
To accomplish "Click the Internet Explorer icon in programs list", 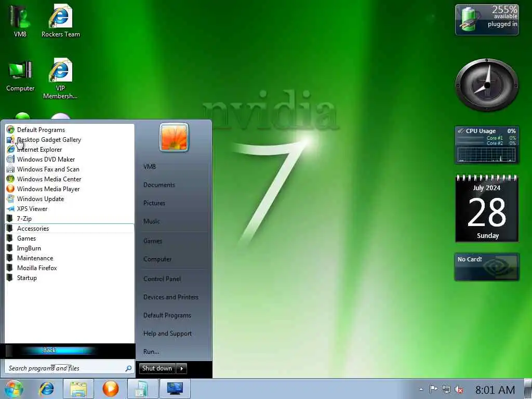I will coord(10,149).
